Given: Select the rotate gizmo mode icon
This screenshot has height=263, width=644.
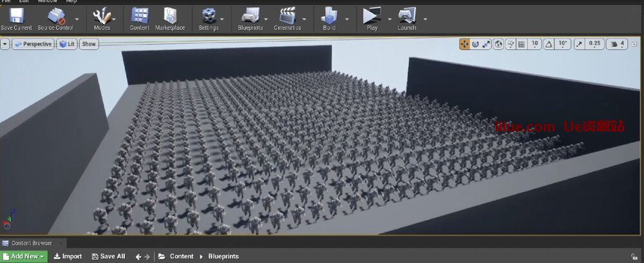Looking at the screenshot, I should pyautogui.click(x=475, y=44).
